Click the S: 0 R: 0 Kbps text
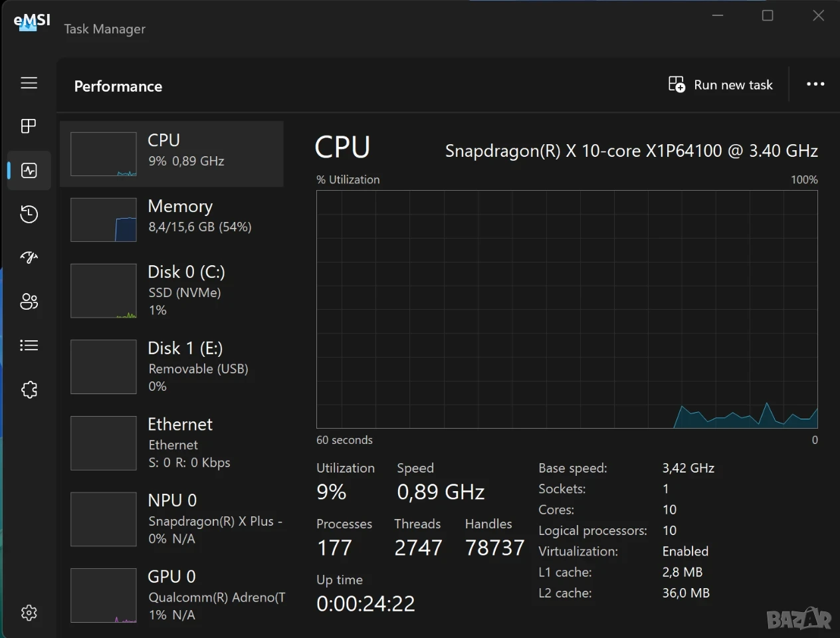 click(189, 463)
